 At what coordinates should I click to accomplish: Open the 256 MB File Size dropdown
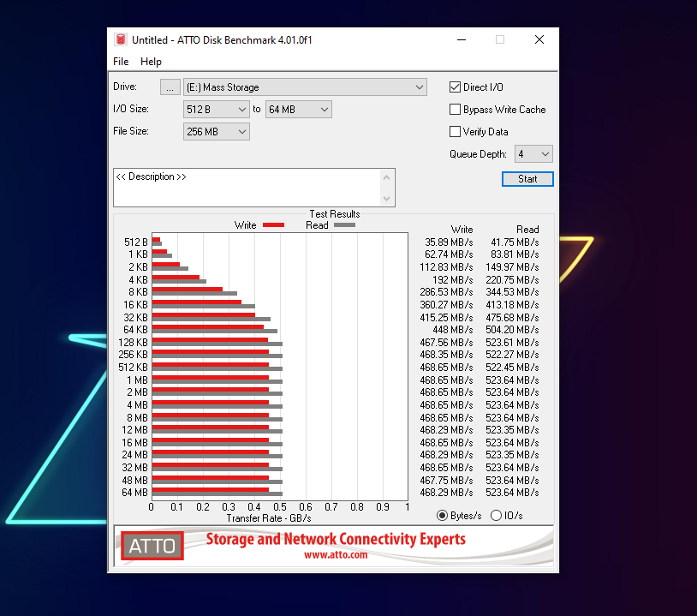[x=216, y=131]
